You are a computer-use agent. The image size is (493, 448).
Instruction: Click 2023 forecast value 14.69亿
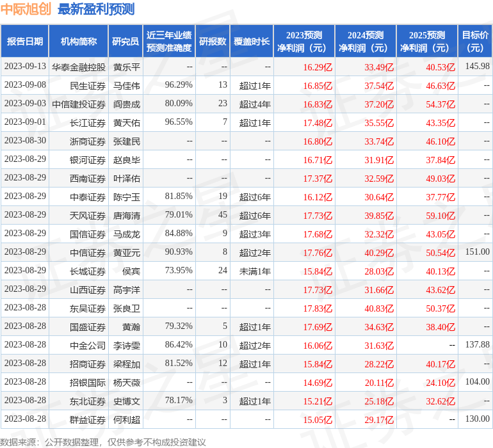(x=318, y=383)
